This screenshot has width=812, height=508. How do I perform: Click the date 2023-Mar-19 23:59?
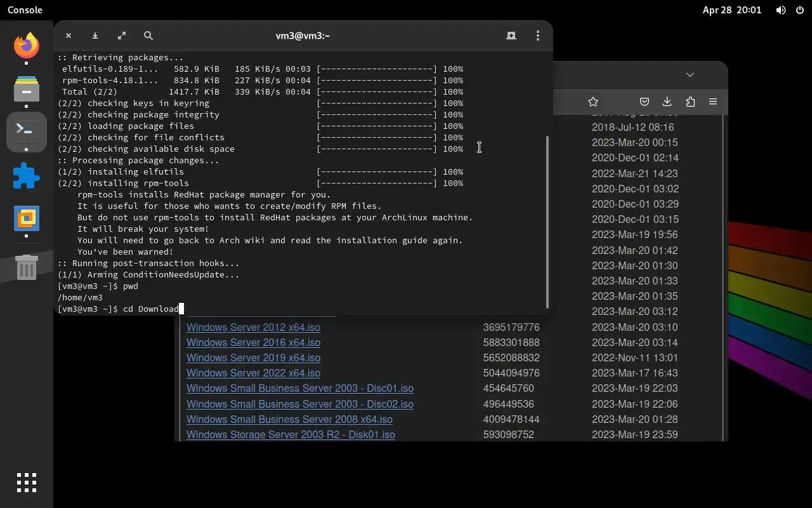coord(634,434)
